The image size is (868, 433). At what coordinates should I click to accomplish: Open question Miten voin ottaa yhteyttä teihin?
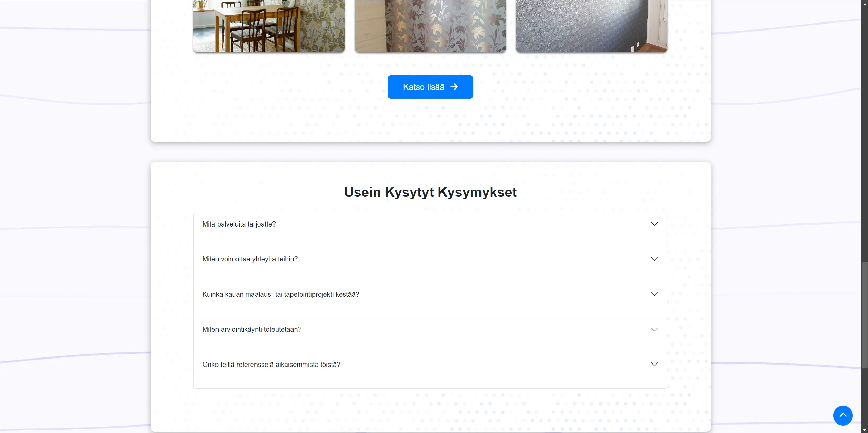pos(430,265)
